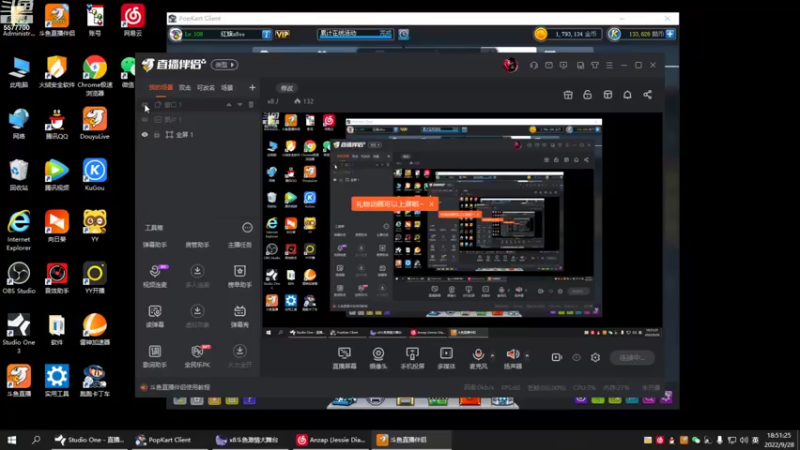Start recording with the camcorder icon
Screen dimensions: 800x450
pyautogui.click(x=557, y=358)
